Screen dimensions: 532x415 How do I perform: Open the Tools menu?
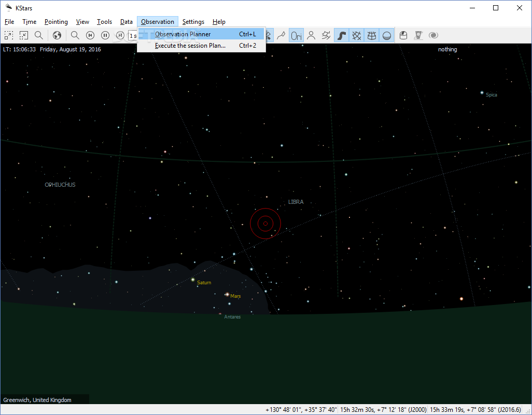click(x=104, y=22)
